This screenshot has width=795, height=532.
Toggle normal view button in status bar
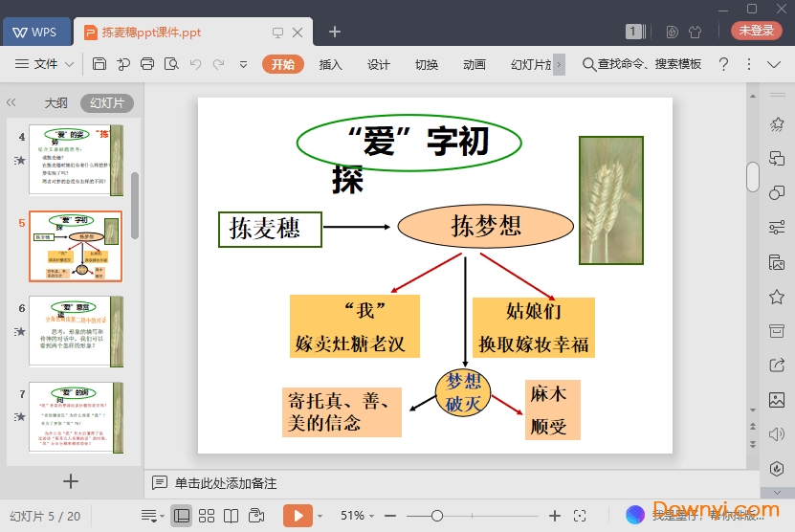(x=182, y=516)
